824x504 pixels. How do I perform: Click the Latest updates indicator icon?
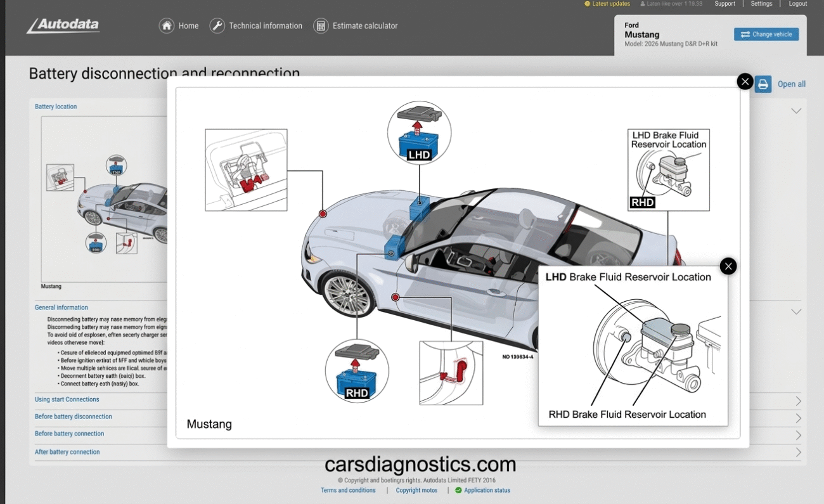coord(587,4)
